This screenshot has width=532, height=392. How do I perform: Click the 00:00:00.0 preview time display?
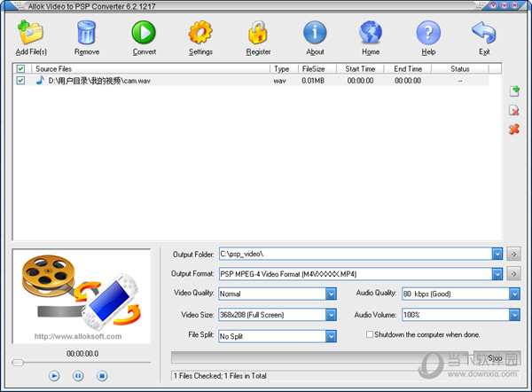82,354
